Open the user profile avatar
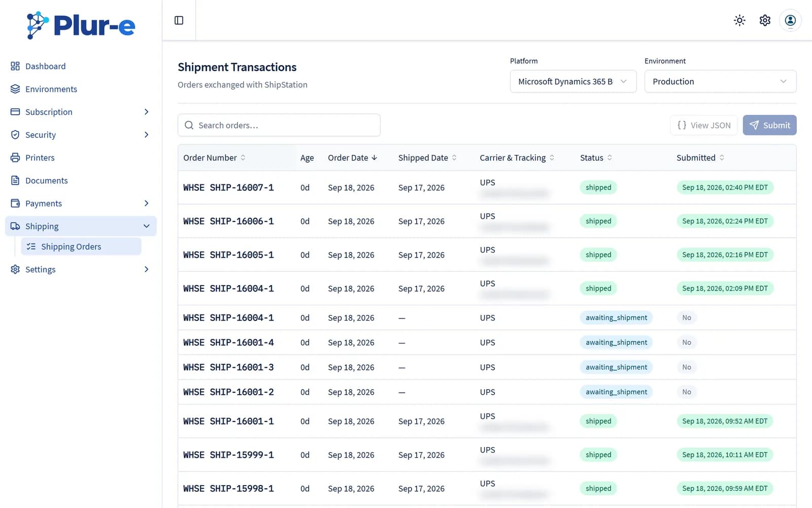 (x=790, y=20)
